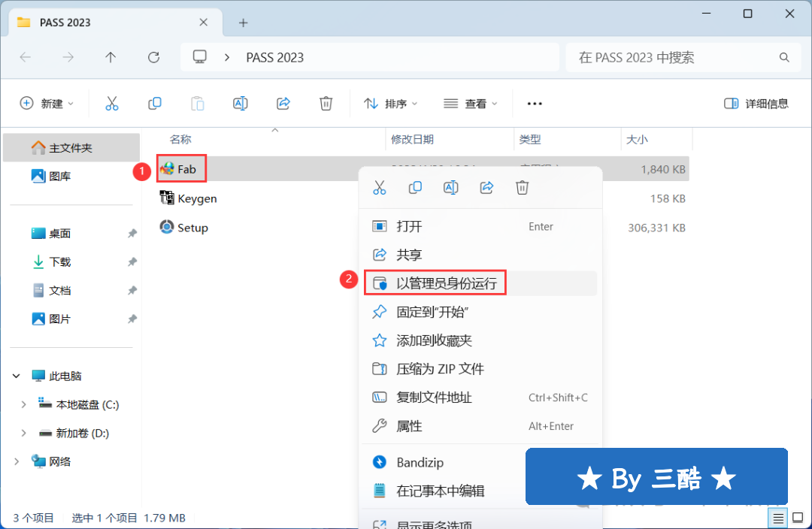Image resolution: width=812 pixels, height=529 pixels.
Task: Click the breadcrumb chevron before PASS 2023
Action: (227, 57)
